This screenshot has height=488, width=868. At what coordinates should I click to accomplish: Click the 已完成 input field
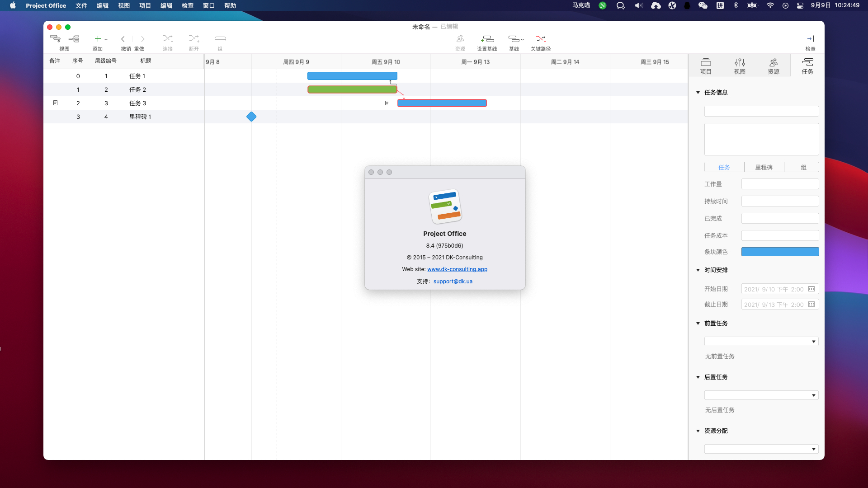(780, 218)
